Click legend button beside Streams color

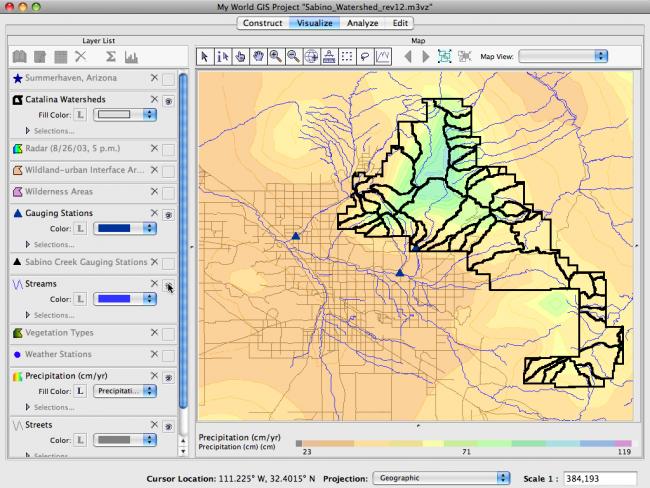click(79, 299)
